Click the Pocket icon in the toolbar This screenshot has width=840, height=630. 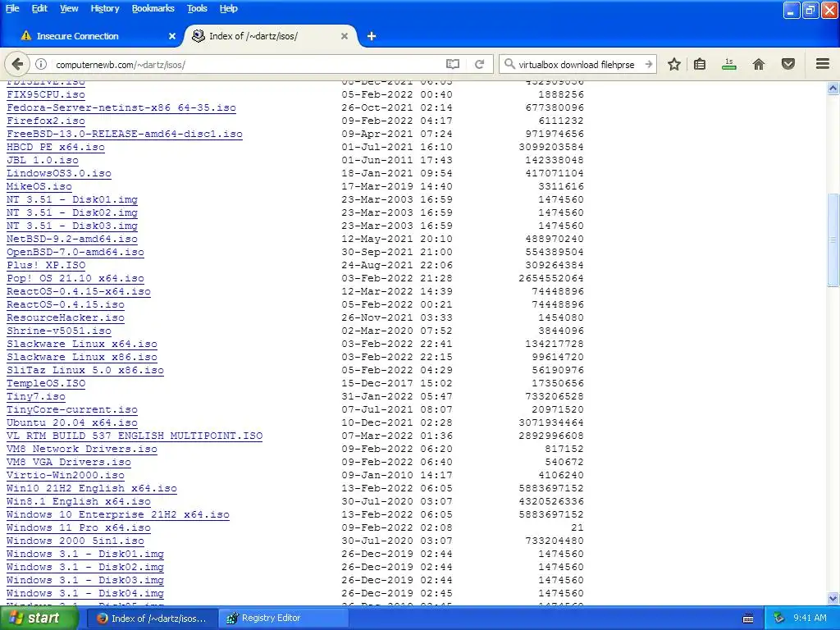point(788,64)
